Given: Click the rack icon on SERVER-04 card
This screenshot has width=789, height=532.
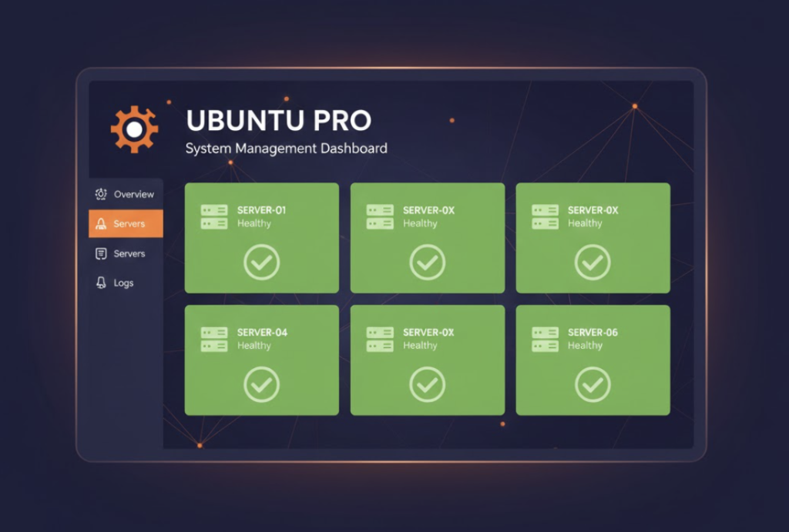Looking at the screenshot, I should click(x=214, y=339).
